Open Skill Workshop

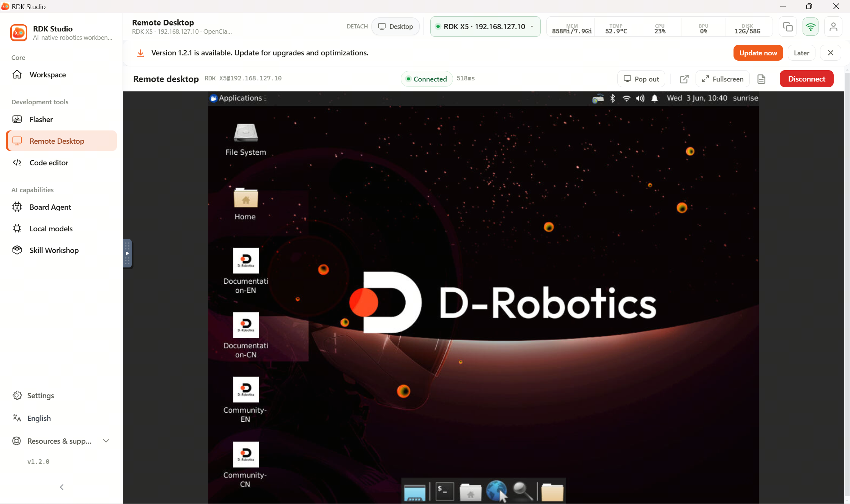tap(61, 250)
